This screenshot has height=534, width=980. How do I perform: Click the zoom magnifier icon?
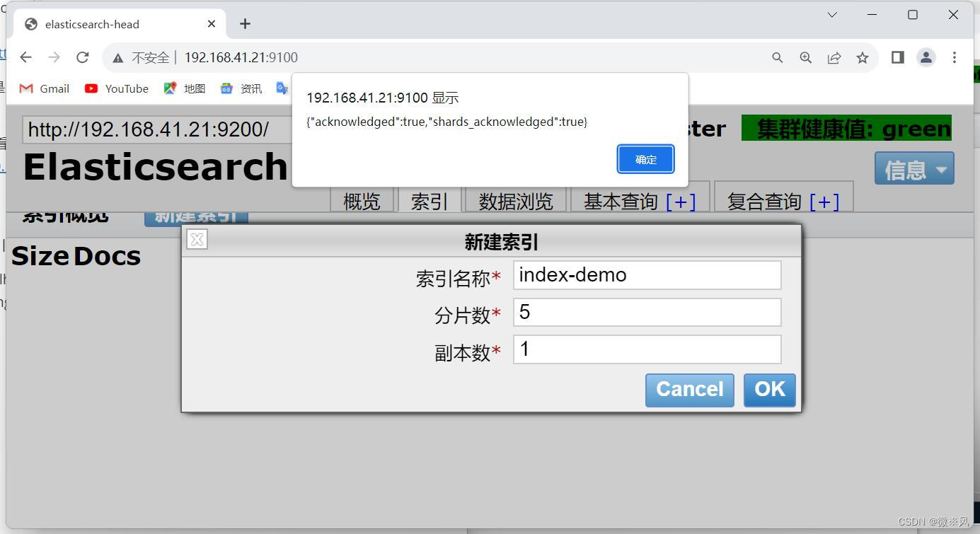click(806, 58)
